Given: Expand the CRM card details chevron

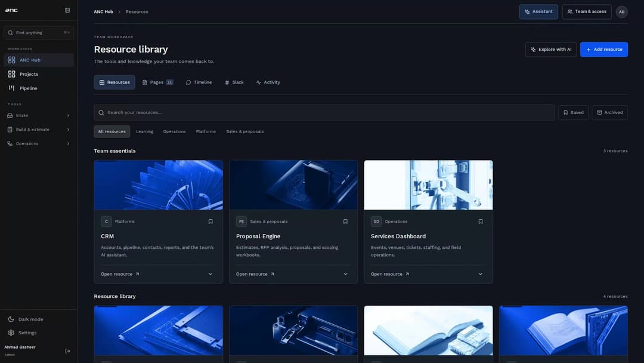Looking at the screenshot, I should 210,274.
